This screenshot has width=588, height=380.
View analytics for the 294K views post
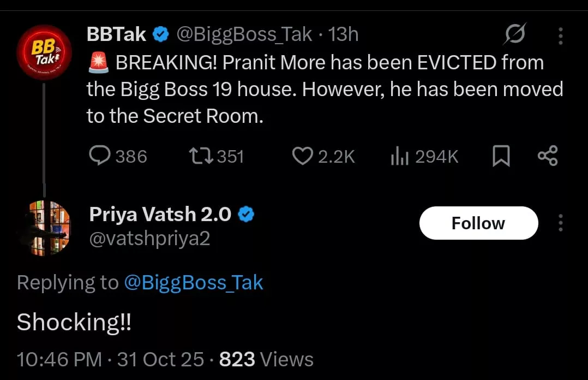[400, 157]
